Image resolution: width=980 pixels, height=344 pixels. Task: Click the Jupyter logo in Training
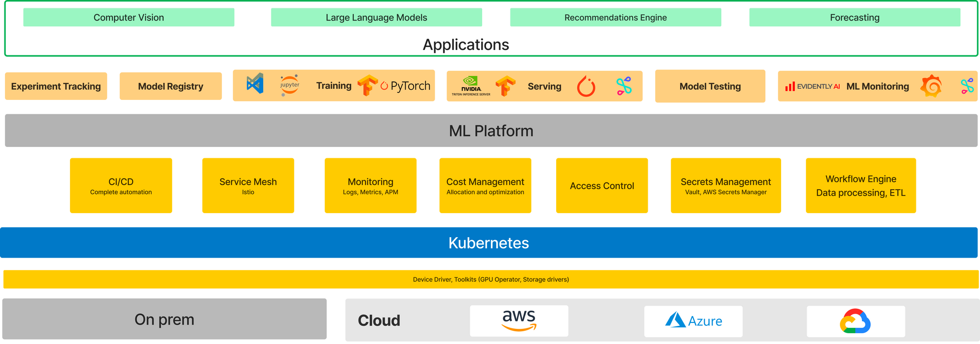pos(290,85)
